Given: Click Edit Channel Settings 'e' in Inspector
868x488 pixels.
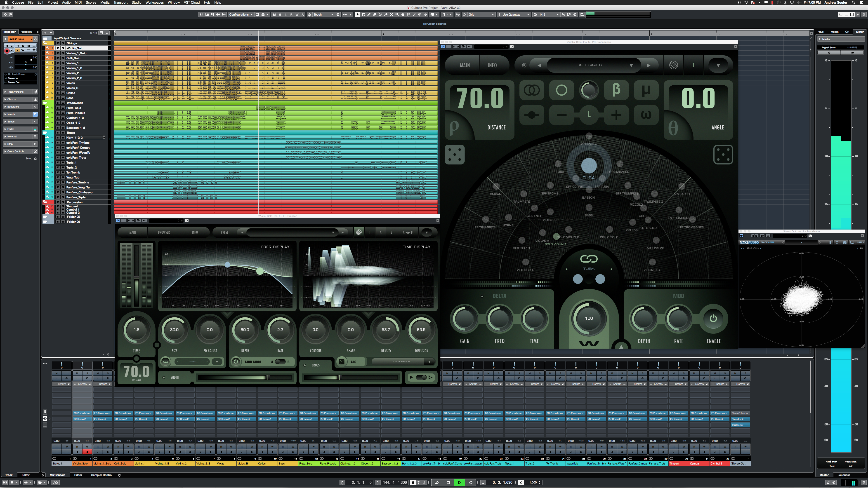Looking at the screenshot, I should [35, 39].
